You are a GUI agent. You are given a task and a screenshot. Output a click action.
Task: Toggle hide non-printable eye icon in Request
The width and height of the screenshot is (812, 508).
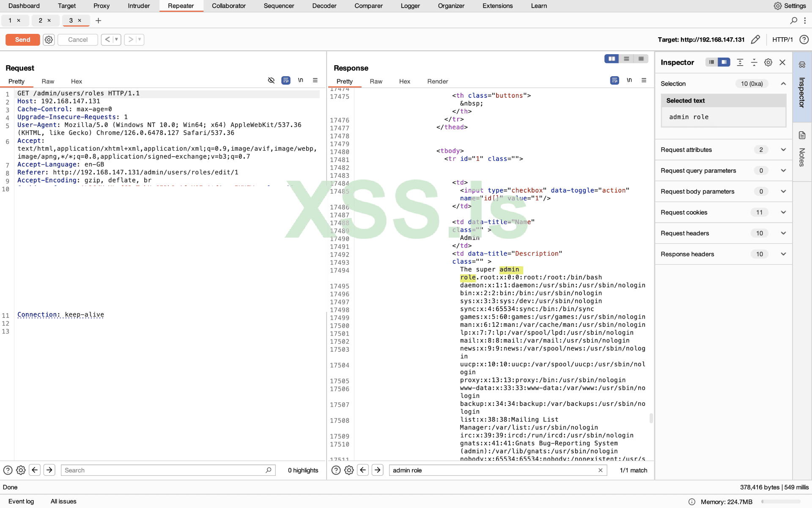pos(271,80)
